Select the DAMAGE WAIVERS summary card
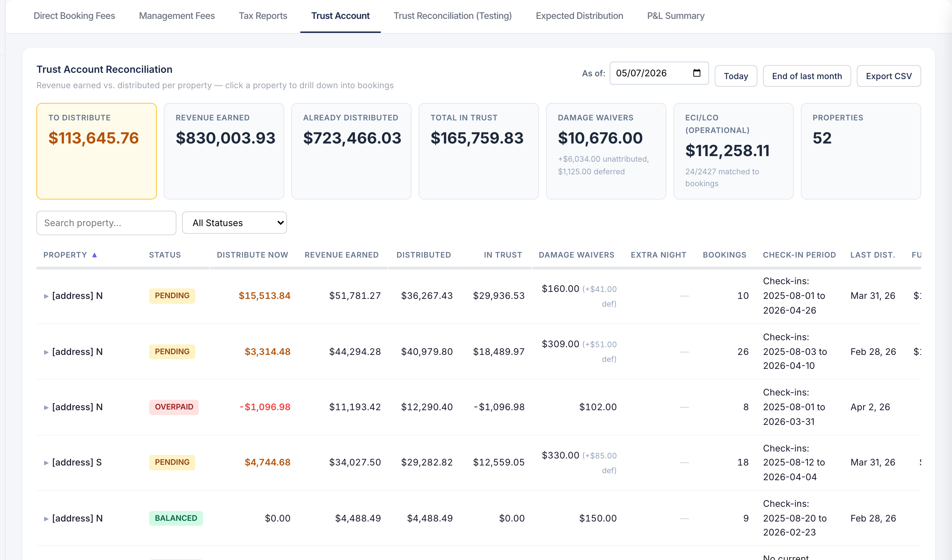 point(606,151)
